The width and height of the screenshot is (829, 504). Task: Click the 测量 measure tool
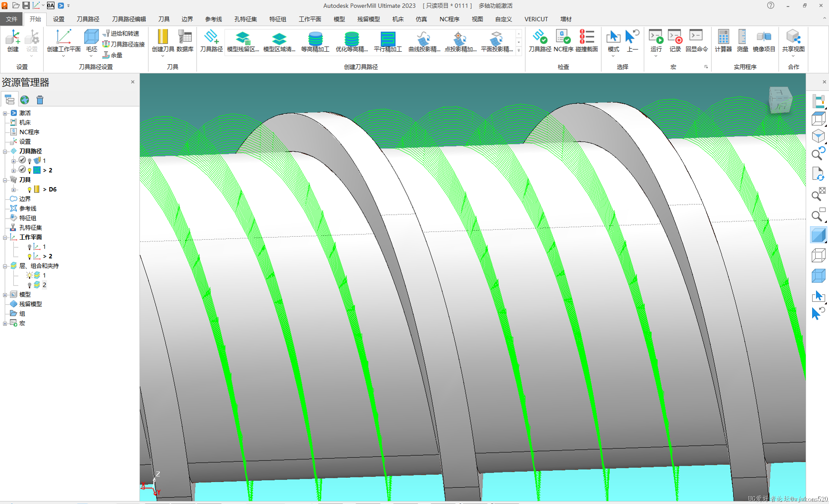pos(742,41)
